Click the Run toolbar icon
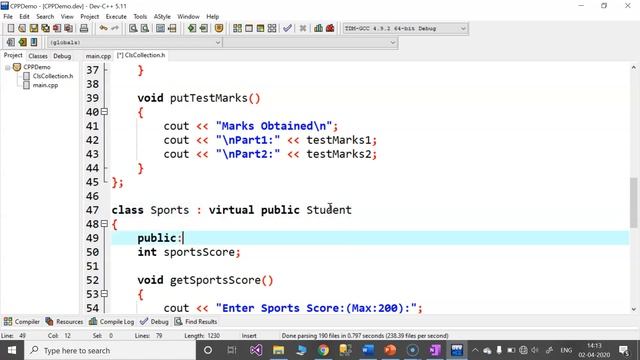This screenshot has height=360, width=640. click(249, 28)
